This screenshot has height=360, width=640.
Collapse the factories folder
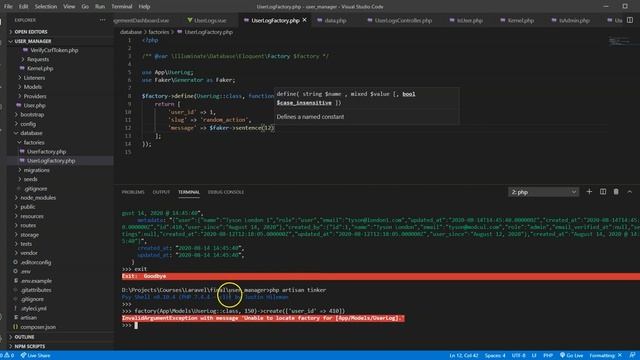(34, 142)
